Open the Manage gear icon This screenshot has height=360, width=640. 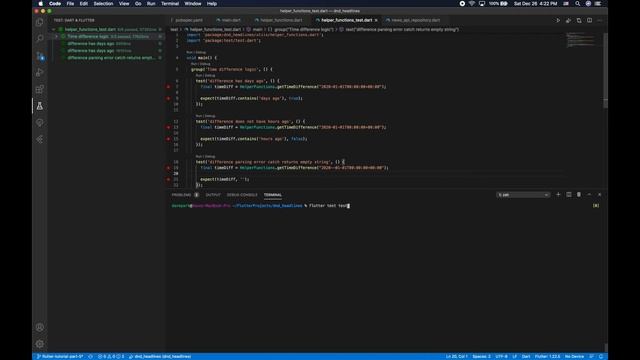pos(40,344)
